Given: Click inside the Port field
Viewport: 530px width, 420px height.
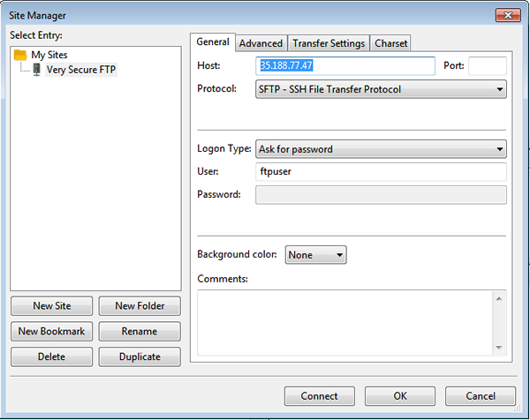Looking at the screenshot, I should [487, 66].
